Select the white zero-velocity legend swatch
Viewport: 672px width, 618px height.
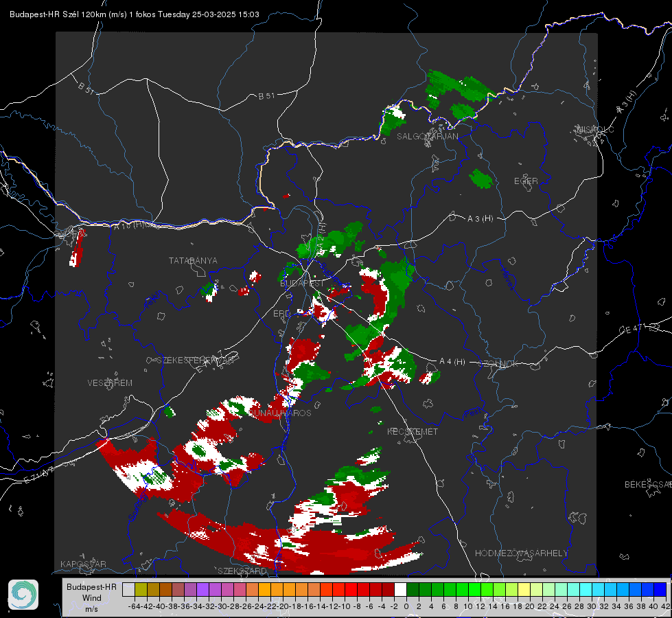tap(400, 589)
